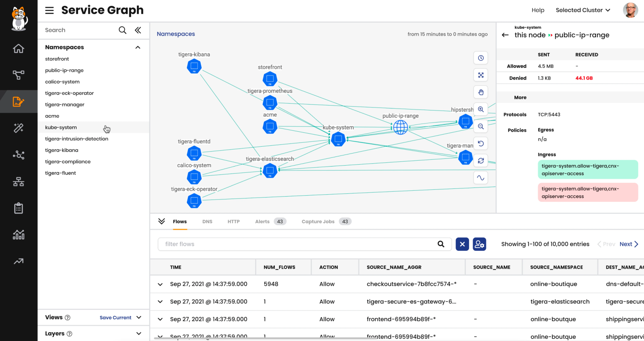Click the zoom-out magnifier on graph toolbar
644x341 pixels.
pyautogui.click(x=481, y=126)
